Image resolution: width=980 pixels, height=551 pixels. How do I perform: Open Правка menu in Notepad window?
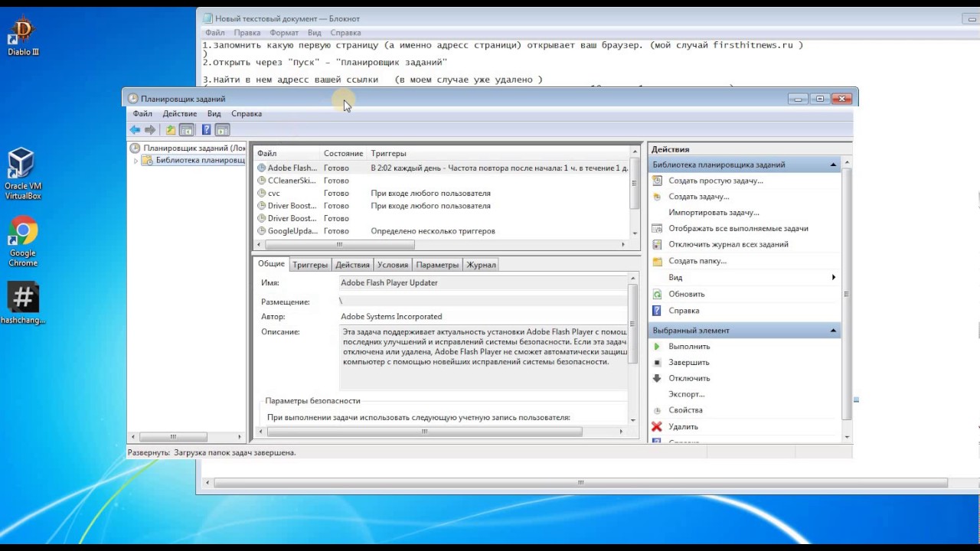click(247, 33)
